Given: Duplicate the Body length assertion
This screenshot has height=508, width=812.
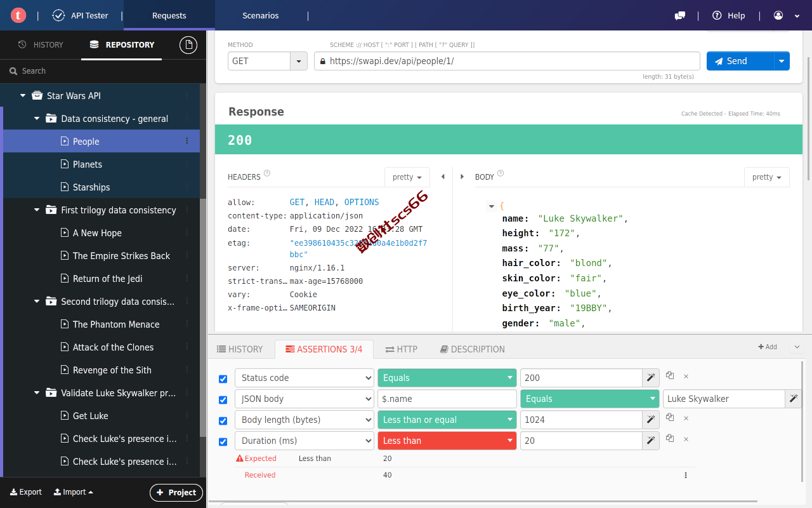Looking at the screenshot, I should (x=670, y=418).
